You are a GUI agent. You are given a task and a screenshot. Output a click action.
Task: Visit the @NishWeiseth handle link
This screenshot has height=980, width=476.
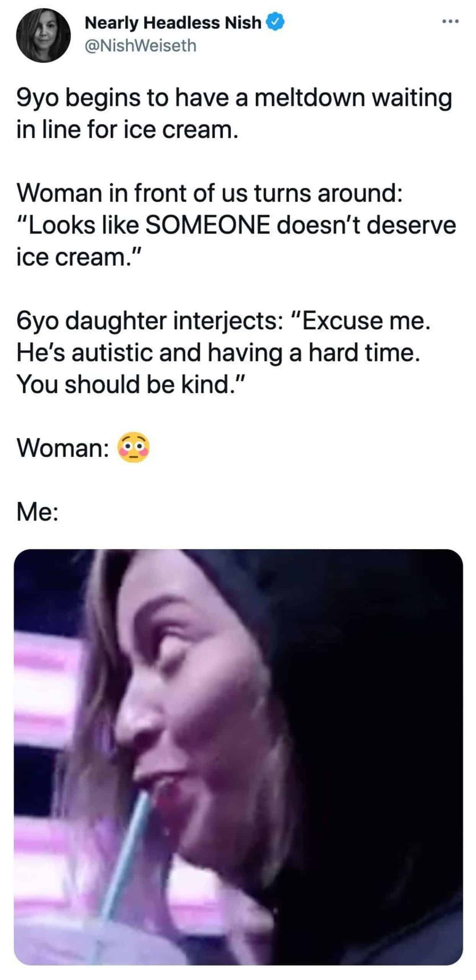pos(141,46)
